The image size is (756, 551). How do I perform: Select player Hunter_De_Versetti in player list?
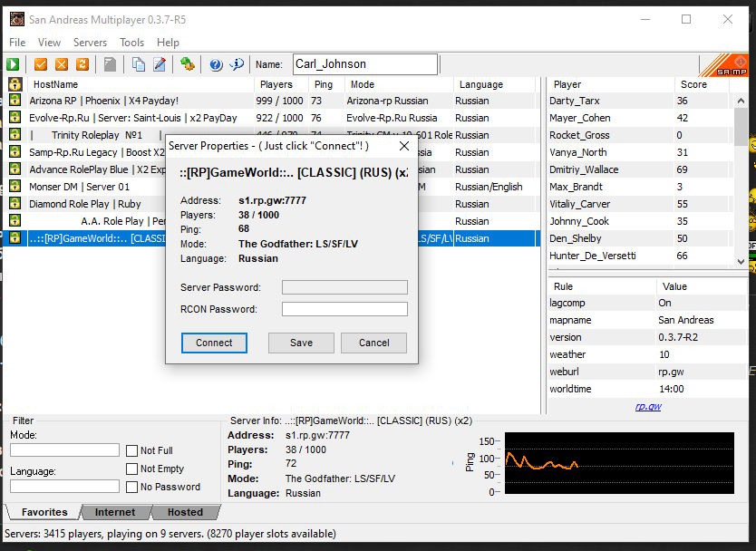(x=641, y=256)
